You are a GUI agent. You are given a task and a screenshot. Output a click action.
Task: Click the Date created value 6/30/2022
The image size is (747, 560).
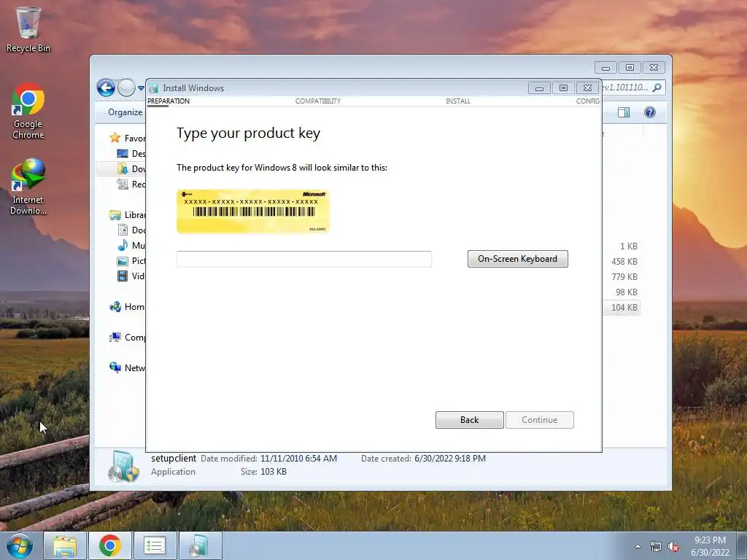450,459
